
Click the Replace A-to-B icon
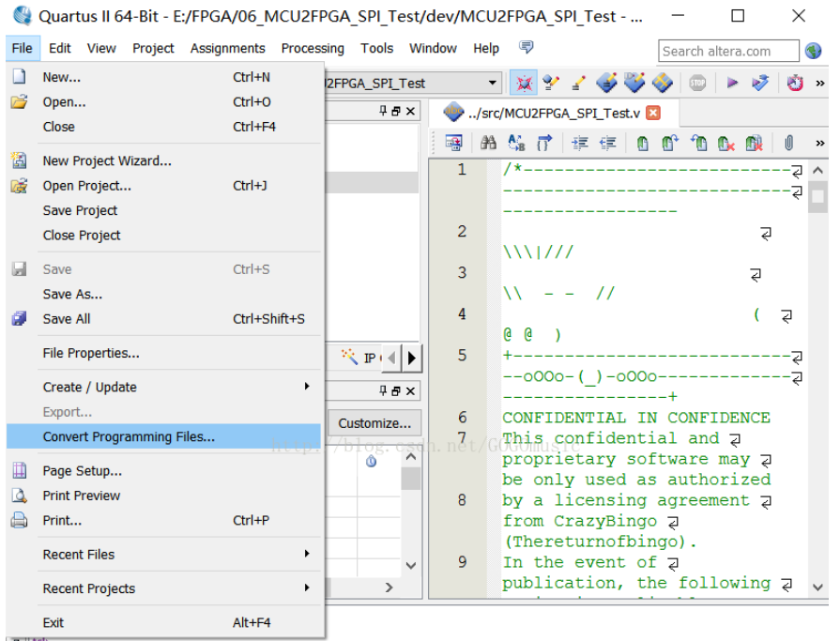tap(516, 143)
